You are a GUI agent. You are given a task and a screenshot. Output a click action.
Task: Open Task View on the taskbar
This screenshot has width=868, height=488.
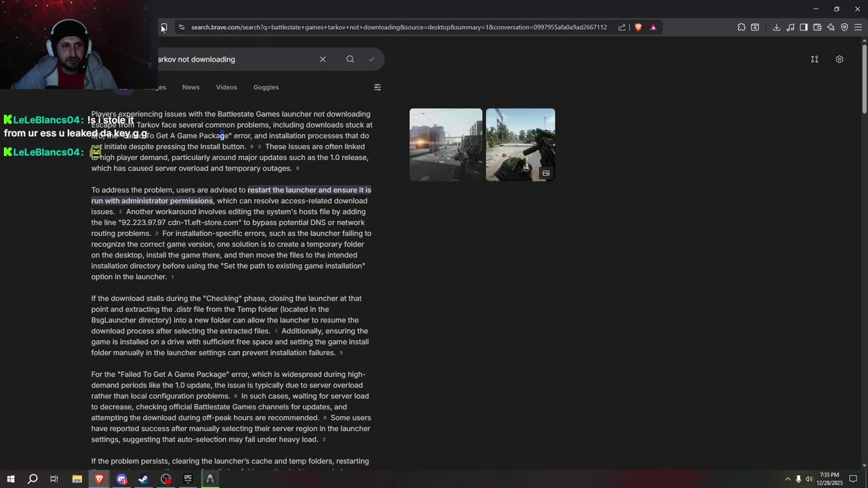pos(54,479)
